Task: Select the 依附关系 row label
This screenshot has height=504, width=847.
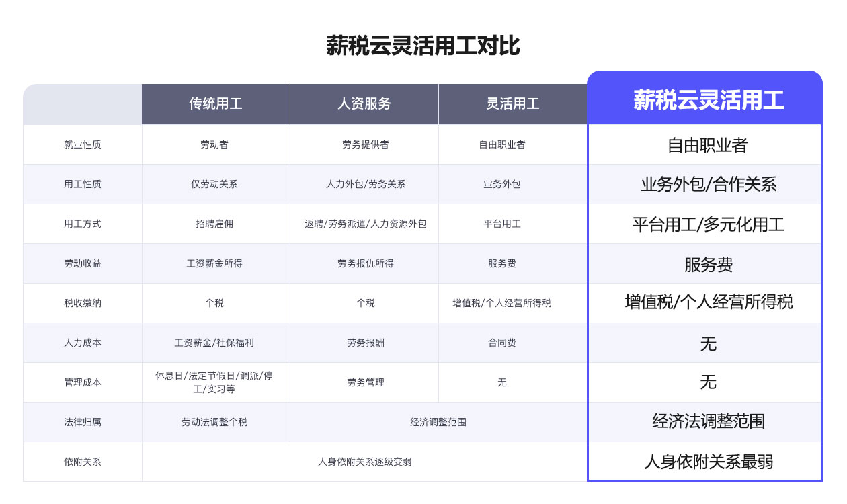Action: [83, 462]
